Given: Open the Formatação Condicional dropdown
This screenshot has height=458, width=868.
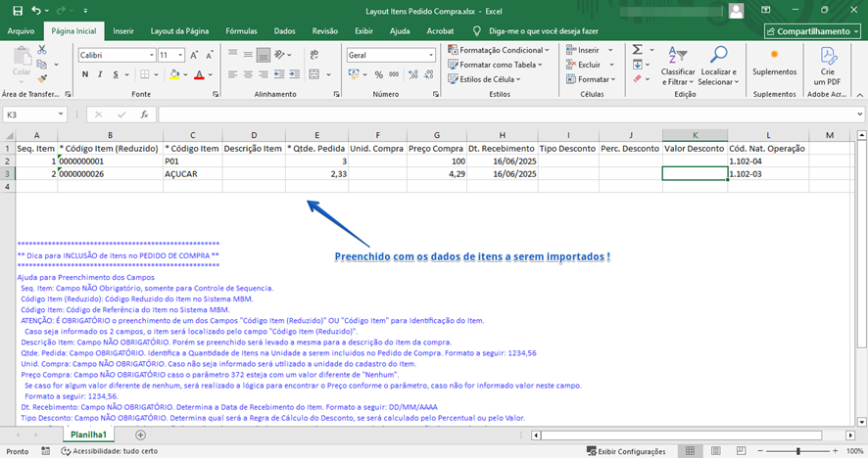Looking at the screenshot, I should (x=500, y=50).
